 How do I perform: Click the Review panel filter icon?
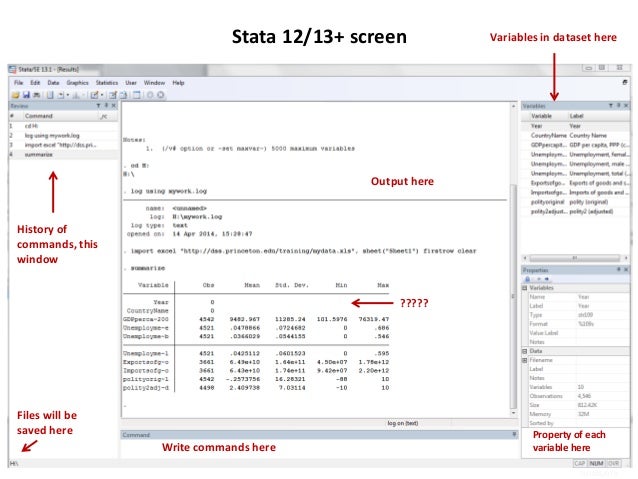(98, 105)
